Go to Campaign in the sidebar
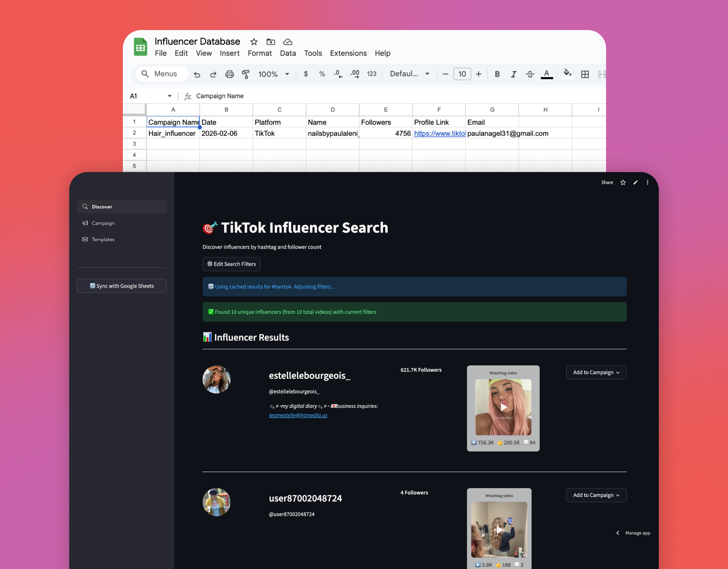 pos(103,223)
